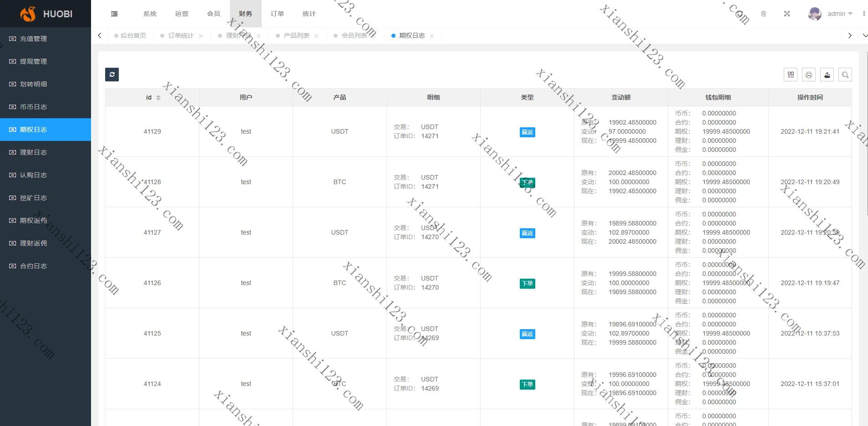Select id cell 41126
The image size is (868, 426).
152,283
